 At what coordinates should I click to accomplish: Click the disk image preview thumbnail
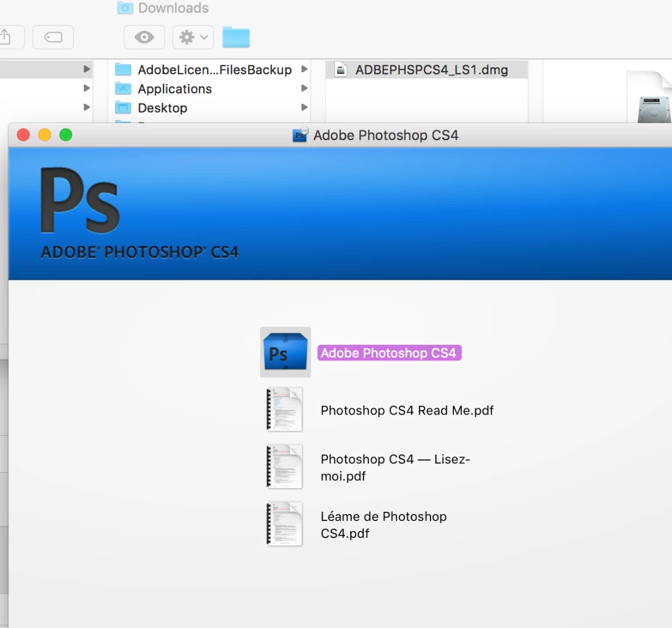click(x=650, y=97)
